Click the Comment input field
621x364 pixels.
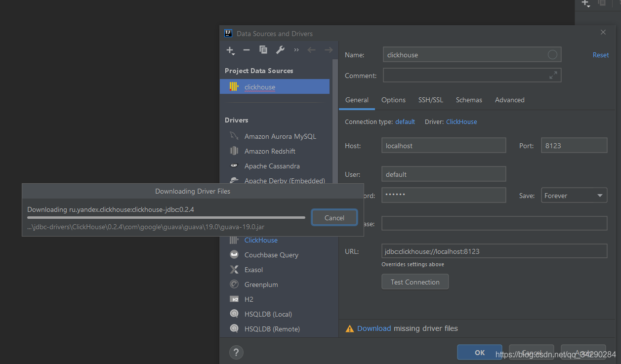click(x=472, y=75)
